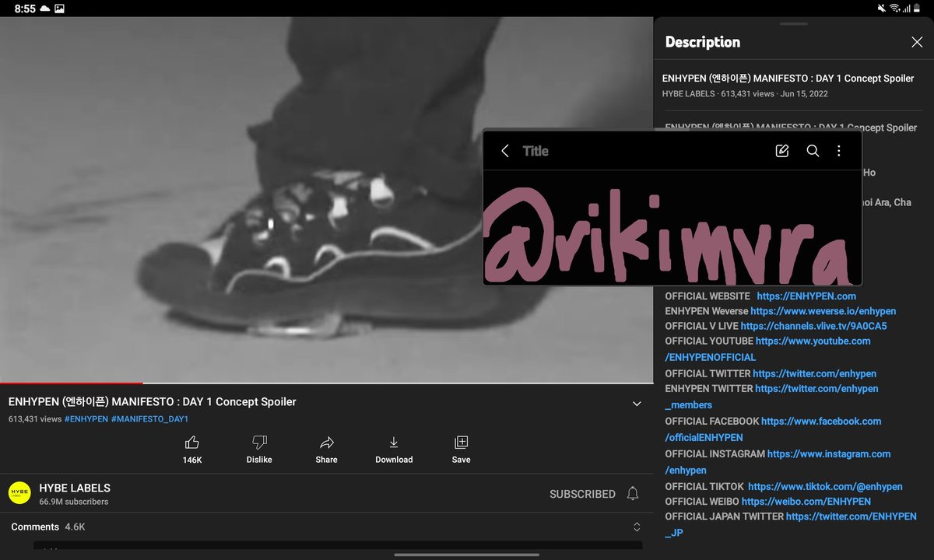Open the official TikTok link
The image size is (934, 560).
825,486
